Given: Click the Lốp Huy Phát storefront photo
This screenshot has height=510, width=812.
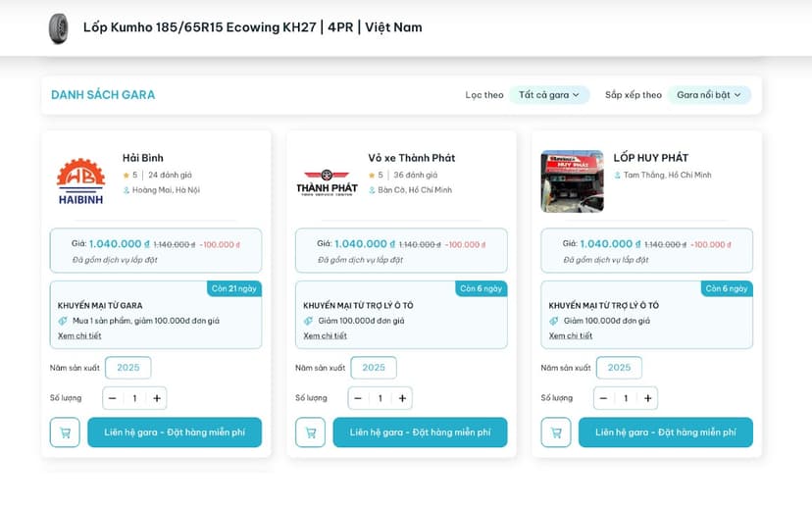Looking at the screenshot, I should point(573,181).
